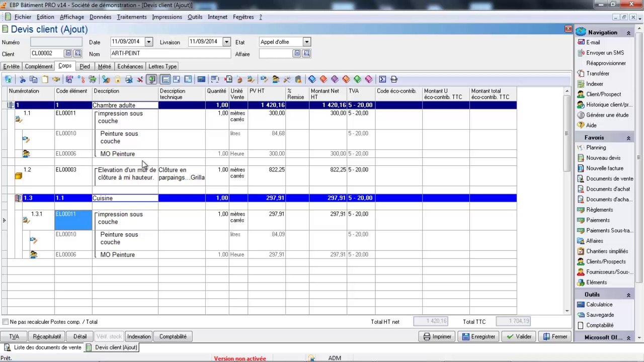
Task: Click the Détail button
Action: pyautogui.click(x=80, y=336)
